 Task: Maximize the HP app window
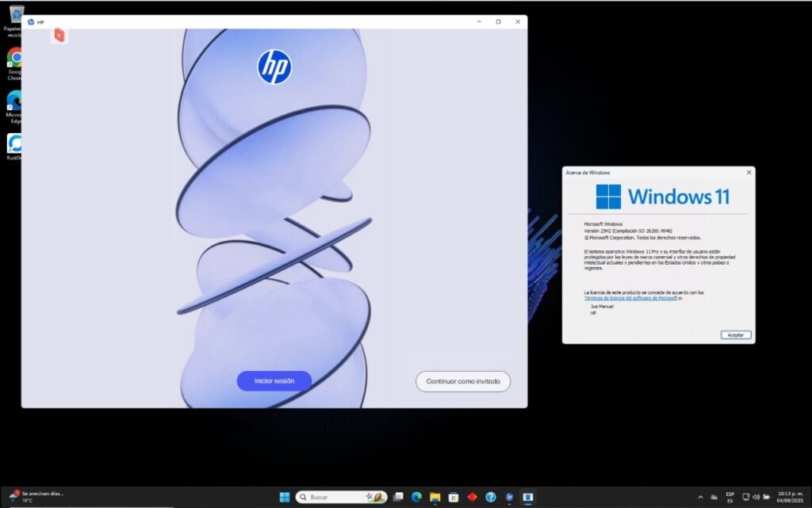(498, 22)
